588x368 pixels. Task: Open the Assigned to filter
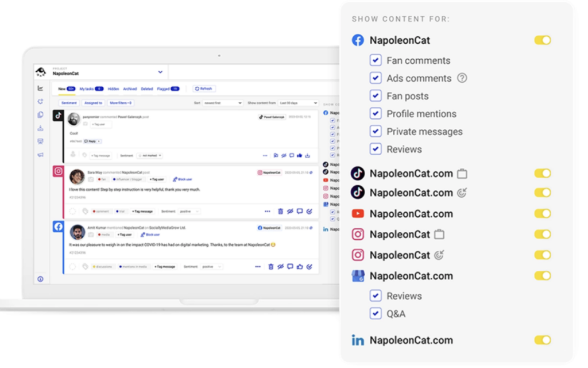[x=93, y=103]
